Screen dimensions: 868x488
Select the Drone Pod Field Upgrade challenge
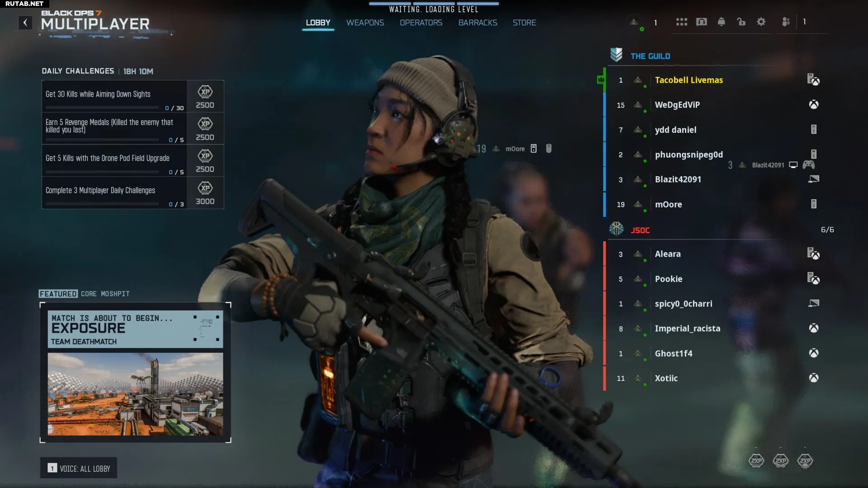(x=114, y=160)
